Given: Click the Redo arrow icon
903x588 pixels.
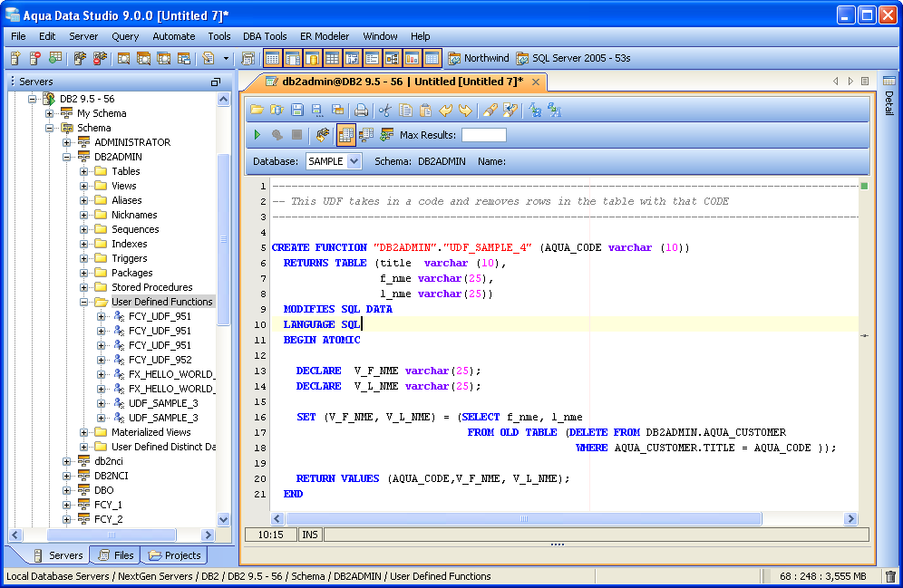Looking at the screenshot, I should pyautogui.click(x=465, y=111).
